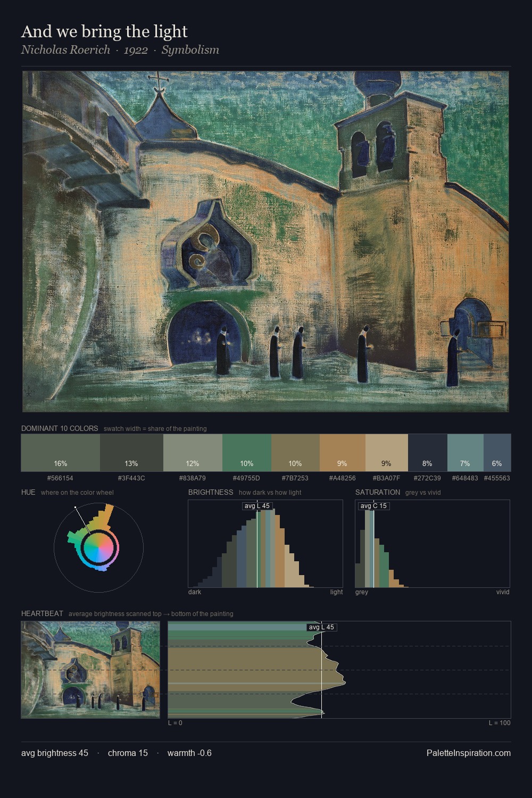
Task: Click the #3F443C color swatch
Action: 131,453
